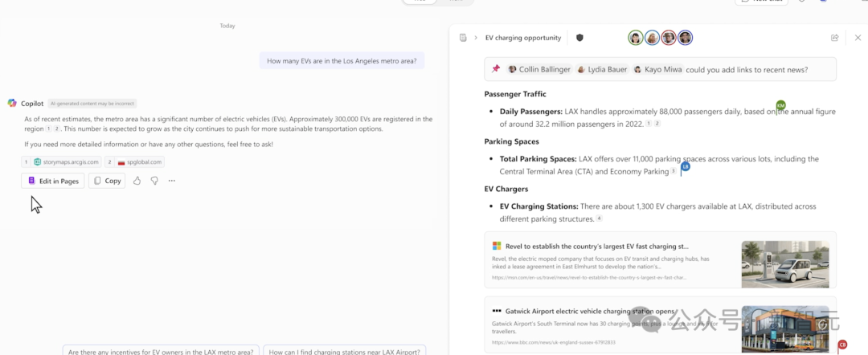This screenshot has height=355, width=868.
Task: Click the pink pin icon in comment box
Action: click(496, 69)
